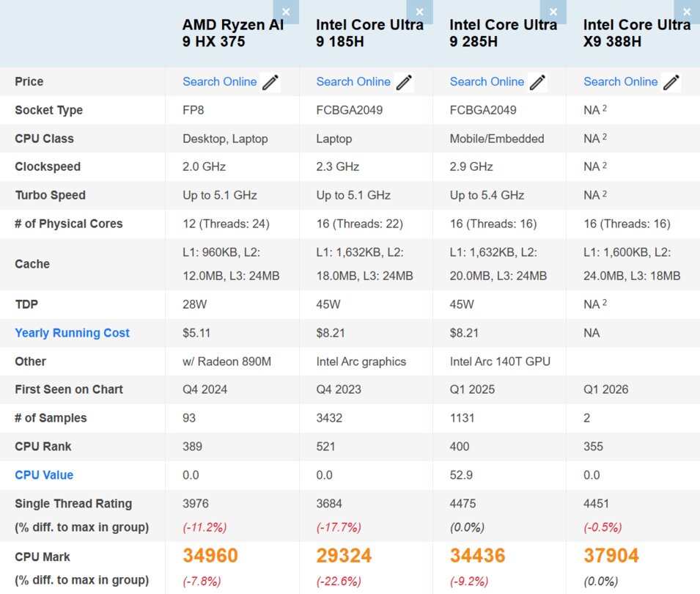This screenshot has width=700, height=594.
Task: Click the Intel Core Ultra 9 285H heading
Action: tap(503, 33)
